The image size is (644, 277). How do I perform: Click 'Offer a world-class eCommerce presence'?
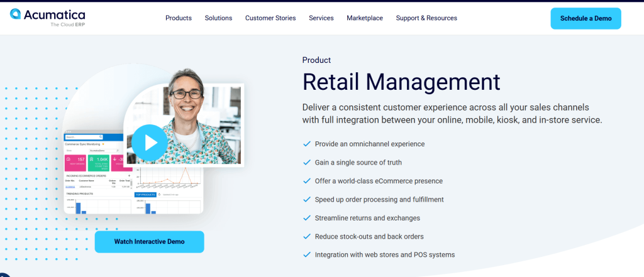pyautogui.click(x=379, y=181)
